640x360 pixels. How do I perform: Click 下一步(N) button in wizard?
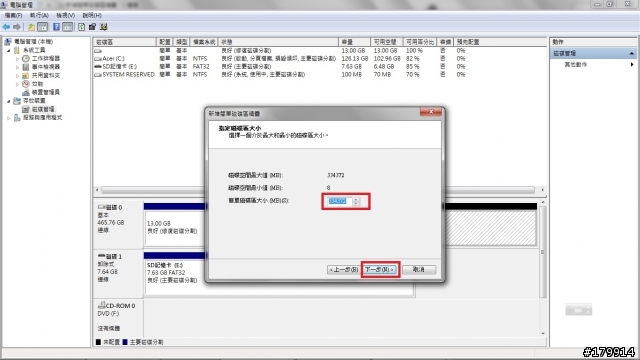coord(380,270)
